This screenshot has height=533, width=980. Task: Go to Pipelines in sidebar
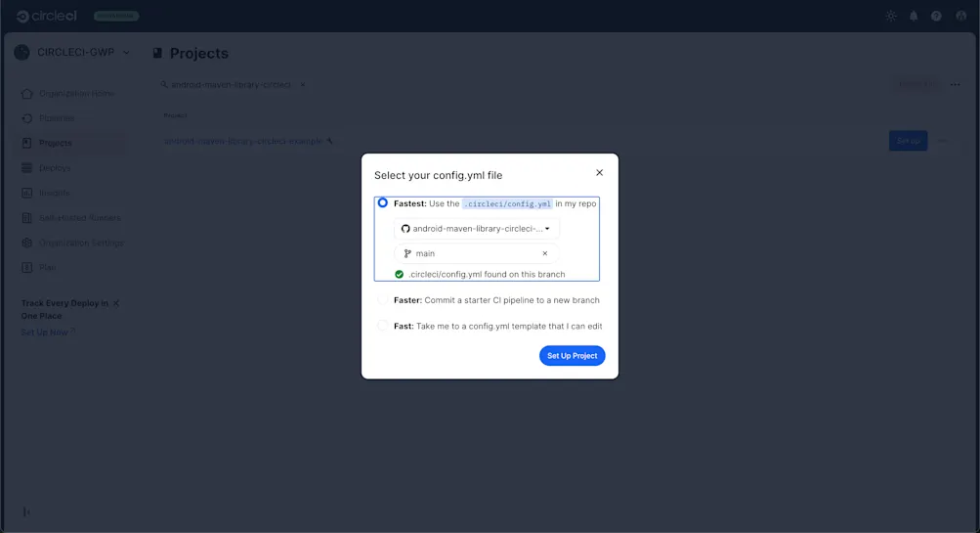(x=58, y=118)
